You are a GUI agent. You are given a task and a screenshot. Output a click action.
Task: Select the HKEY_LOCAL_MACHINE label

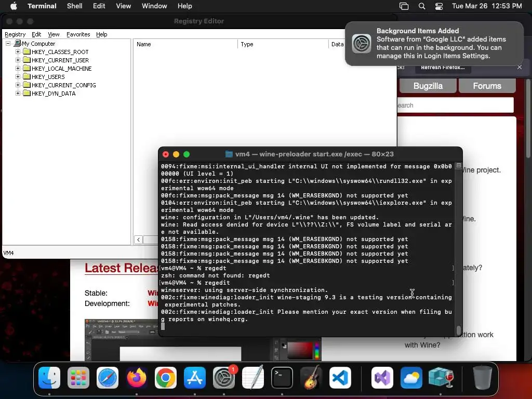coord(61,69)
